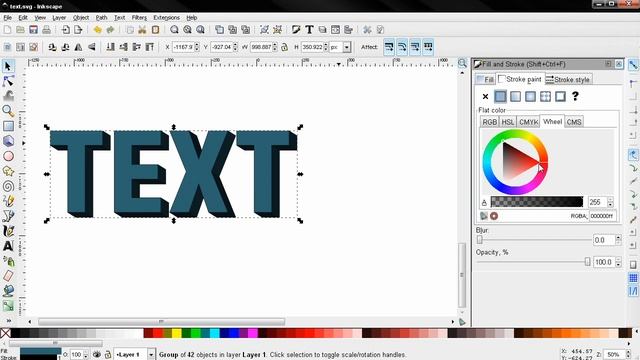Open the File menu
The width and height of the screenshot is (640, 360).
tap(7, 18)
